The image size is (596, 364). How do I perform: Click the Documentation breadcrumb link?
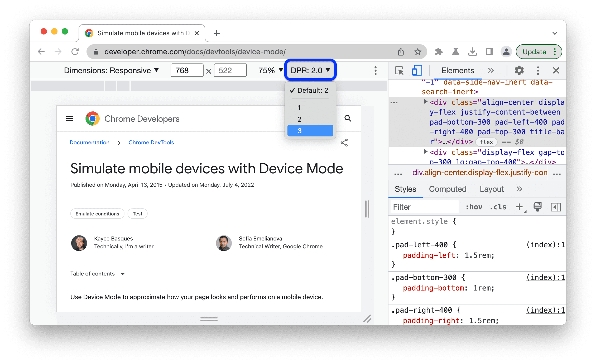tap(89, 142)
